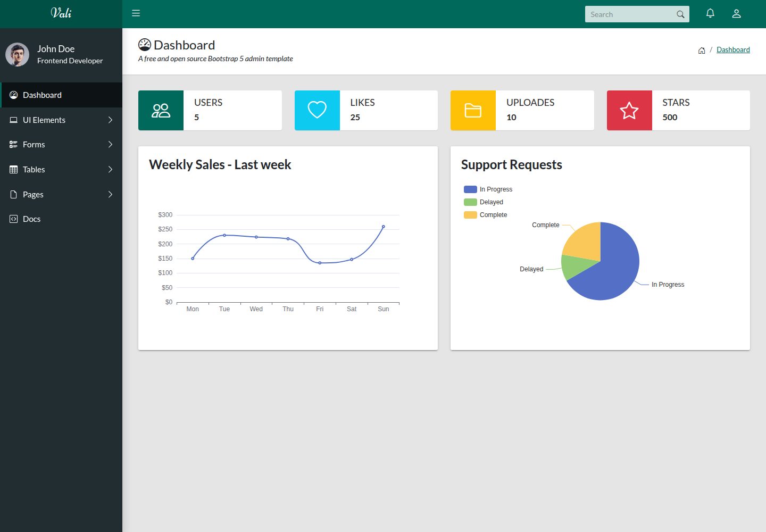
Task: Click the search magnifier icon
Action: (680, 14)
